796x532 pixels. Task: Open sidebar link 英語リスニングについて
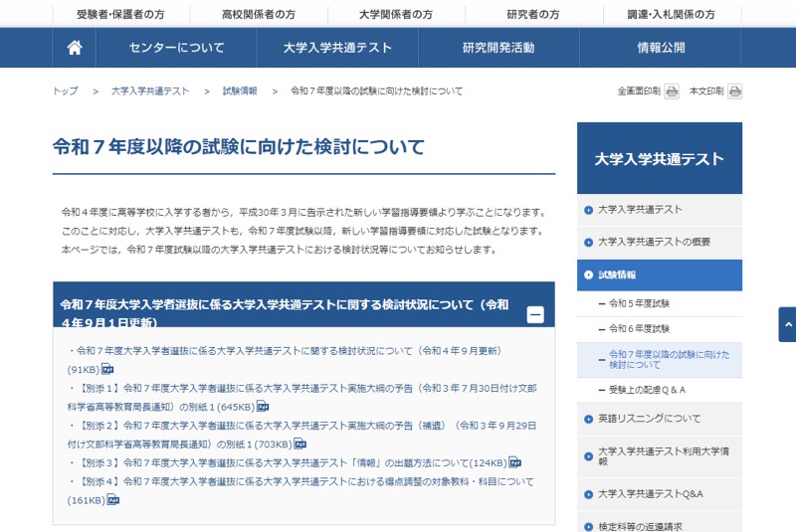(x=660, y=419)
